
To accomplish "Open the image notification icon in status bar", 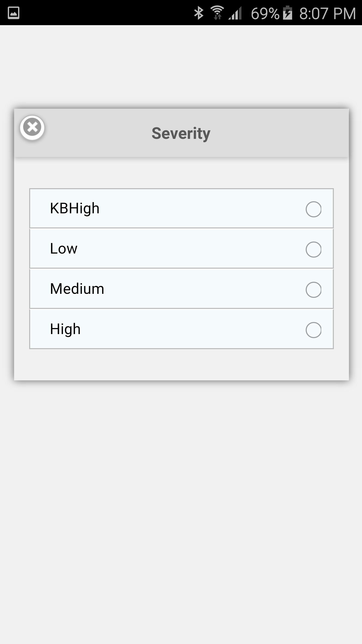I will click(x=14, y=13).
